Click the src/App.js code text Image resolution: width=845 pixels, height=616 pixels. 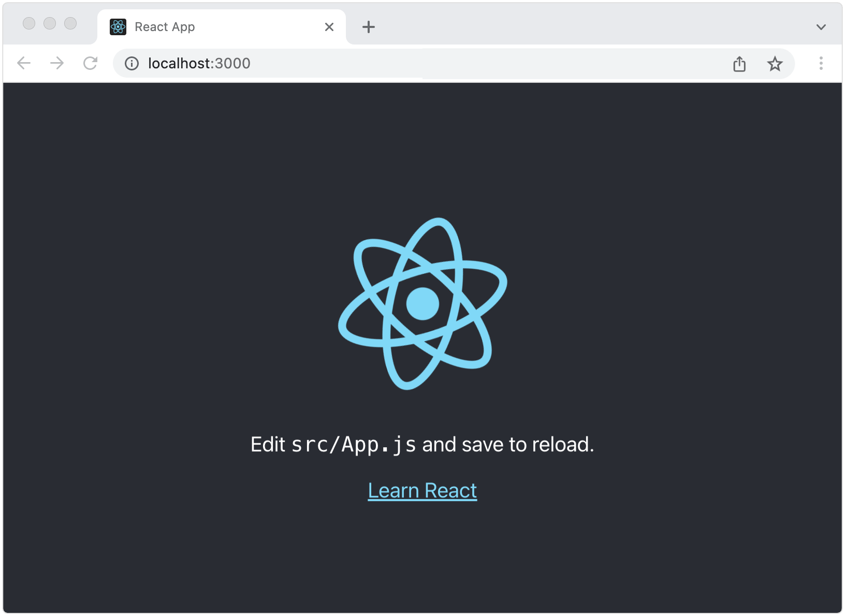coord(354,445)
